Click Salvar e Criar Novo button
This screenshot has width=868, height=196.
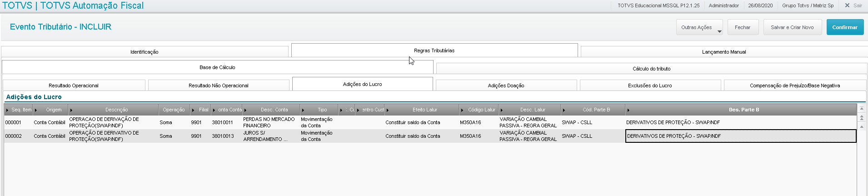point(792,27)
